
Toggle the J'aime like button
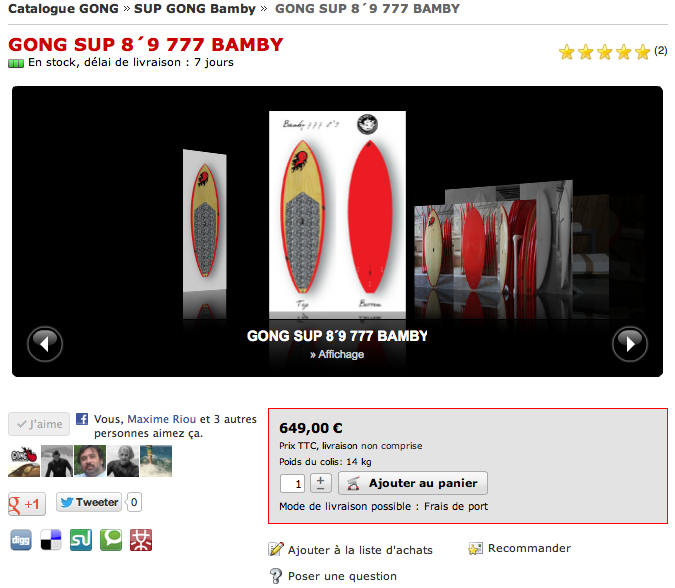point(39,424)
